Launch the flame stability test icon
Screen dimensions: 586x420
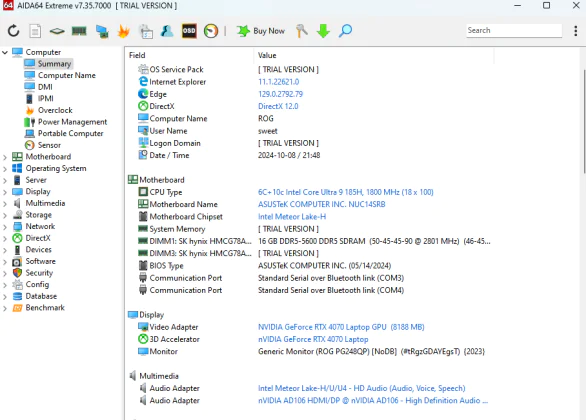point(123,31)
